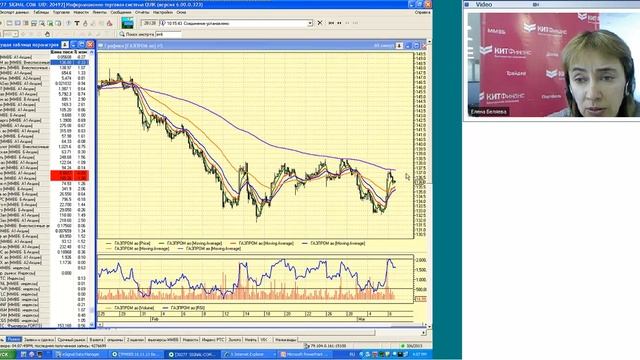
Task: Open the Новости menu in menu bar
Action: [81, 12]
